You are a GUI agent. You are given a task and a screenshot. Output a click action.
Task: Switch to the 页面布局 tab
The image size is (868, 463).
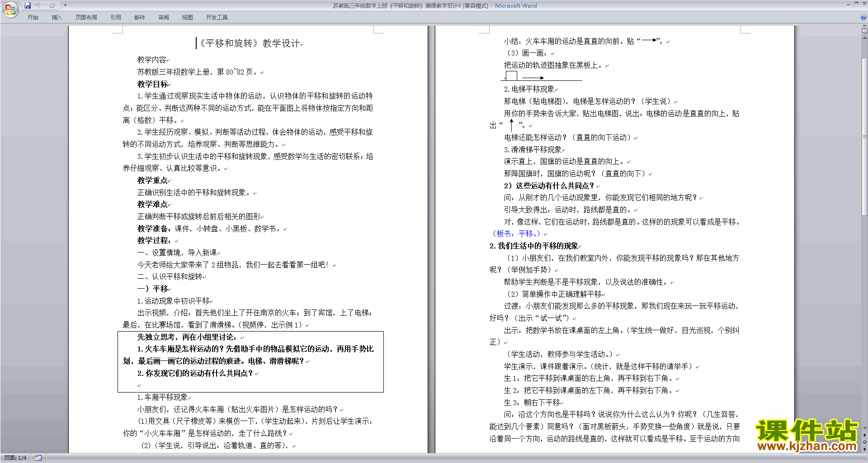coord(86,18)
